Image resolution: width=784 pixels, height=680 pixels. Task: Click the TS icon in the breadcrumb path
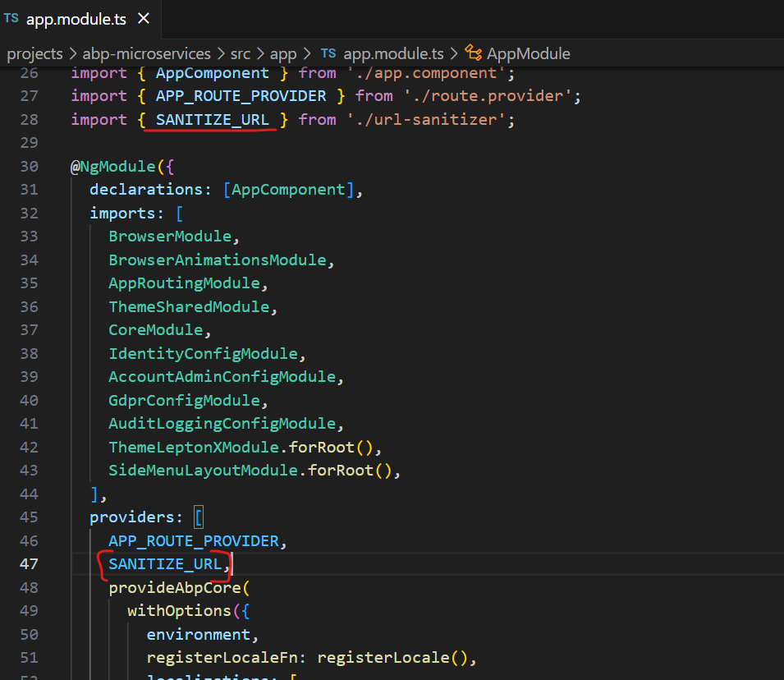point(328,53)
